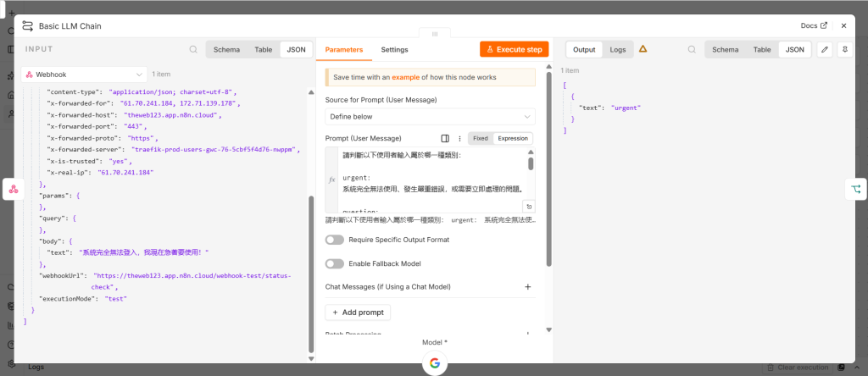The image size is (868, 376).
Task: Click the INPUT panel vertical scrollbar
Action: coord(310,274)
